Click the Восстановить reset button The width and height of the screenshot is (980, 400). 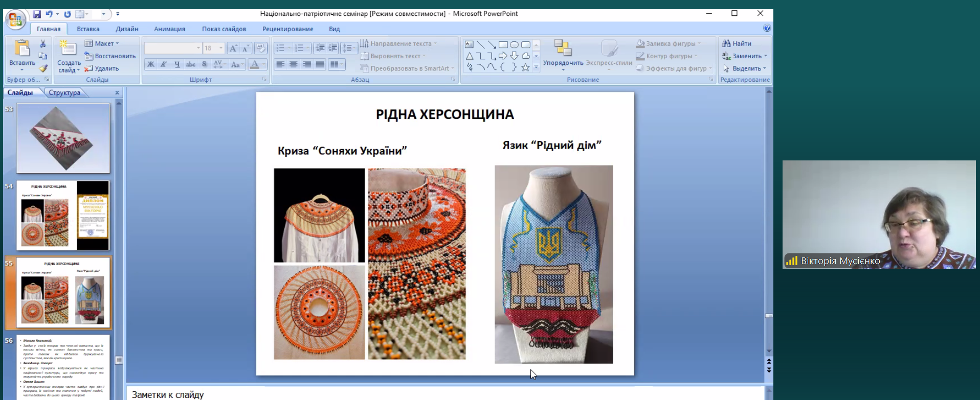coord(110,56)
